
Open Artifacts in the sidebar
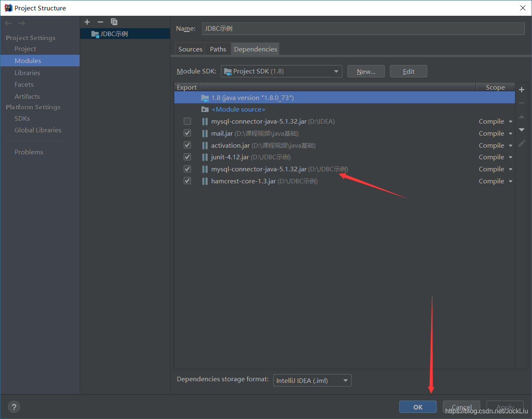point(27,96)
